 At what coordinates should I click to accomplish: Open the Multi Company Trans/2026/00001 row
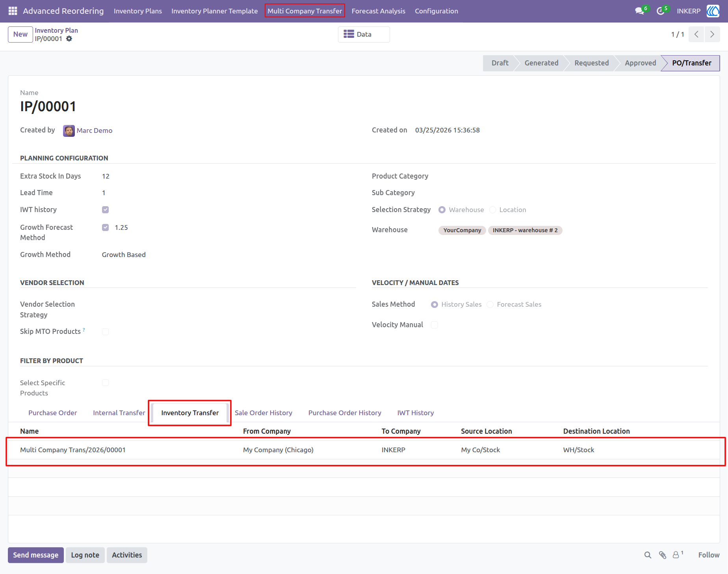tap(364, 450)
